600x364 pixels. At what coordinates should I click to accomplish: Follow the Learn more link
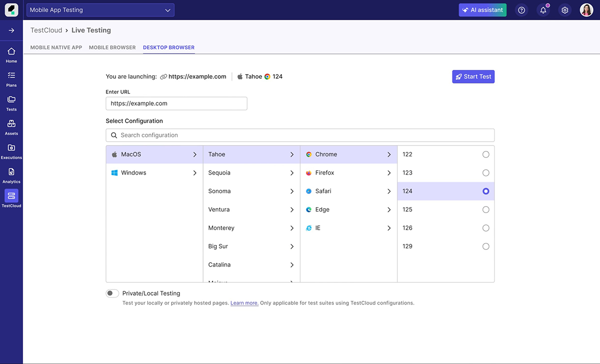click(244, 303)
